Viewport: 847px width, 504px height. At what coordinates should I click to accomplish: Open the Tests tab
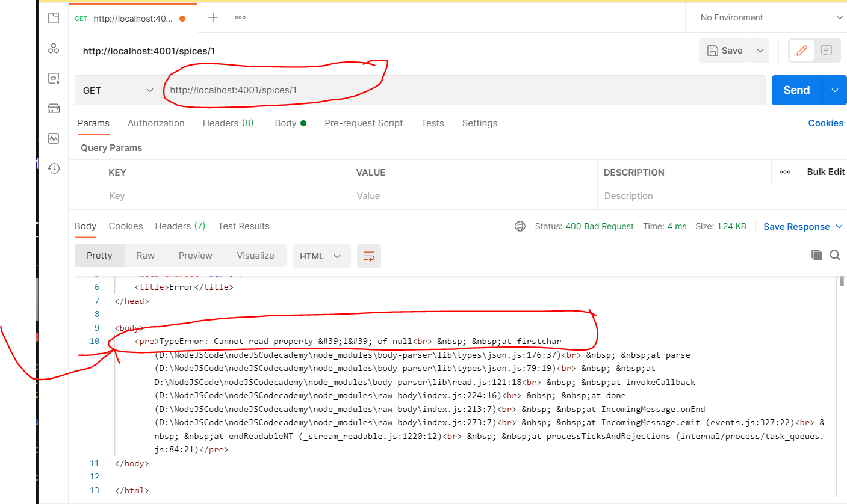432,123
